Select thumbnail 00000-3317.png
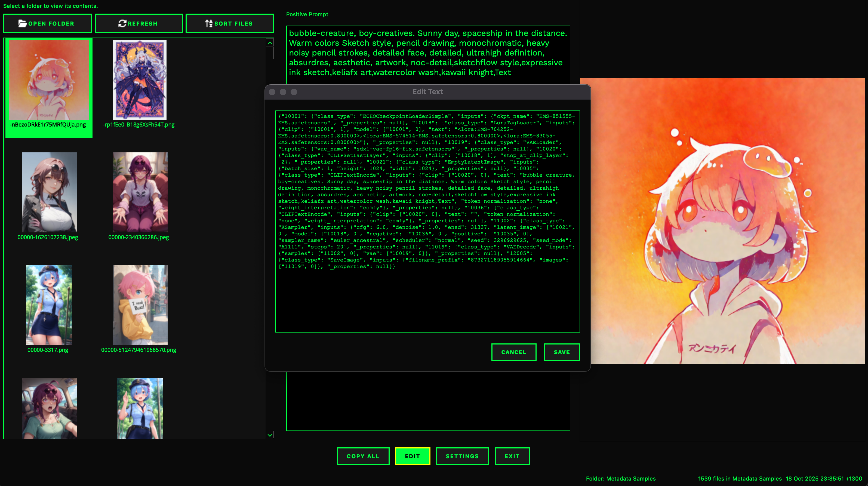The image size is (868, 486). (x=49, y=305)
